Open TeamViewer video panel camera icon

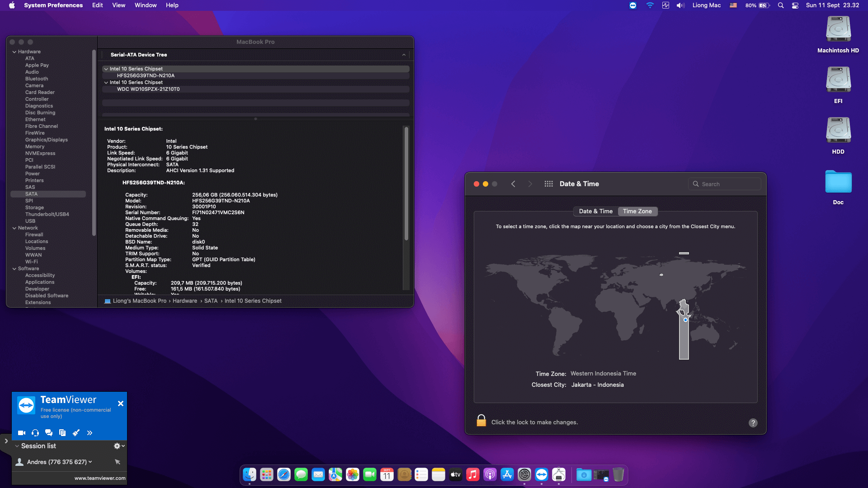point(21,433)
